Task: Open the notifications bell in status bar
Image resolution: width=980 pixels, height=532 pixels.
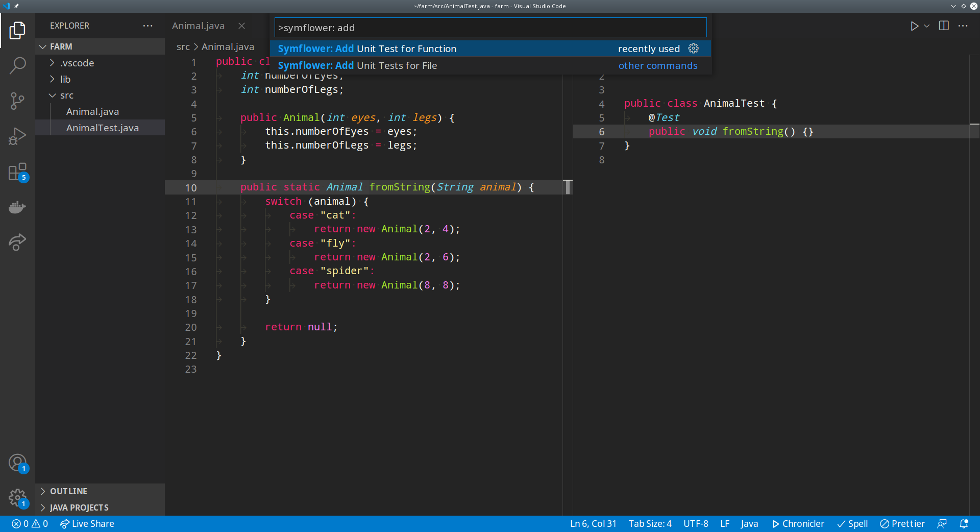Action: (964, 524)
